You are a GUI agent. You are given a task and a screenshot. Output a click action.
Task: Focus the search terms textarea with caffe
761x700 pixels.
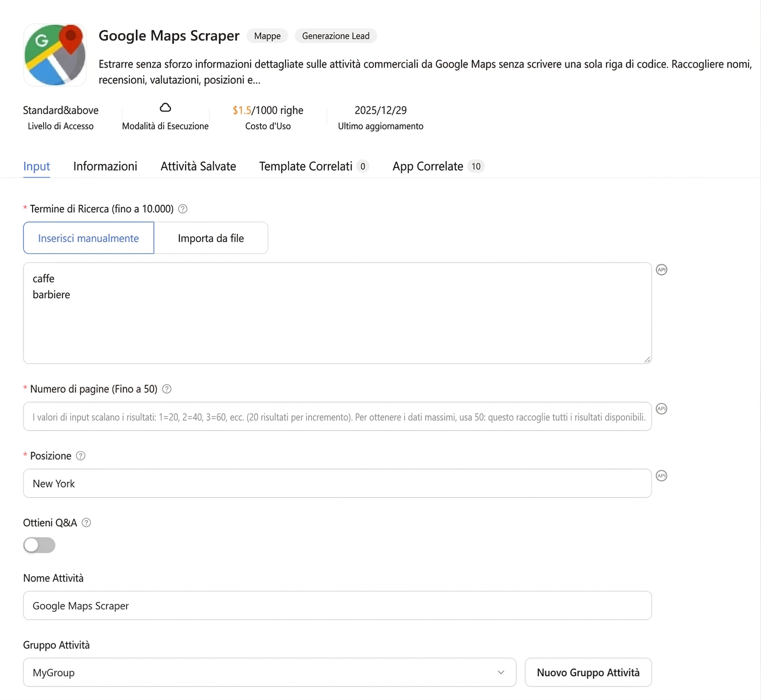coord(337,313)
